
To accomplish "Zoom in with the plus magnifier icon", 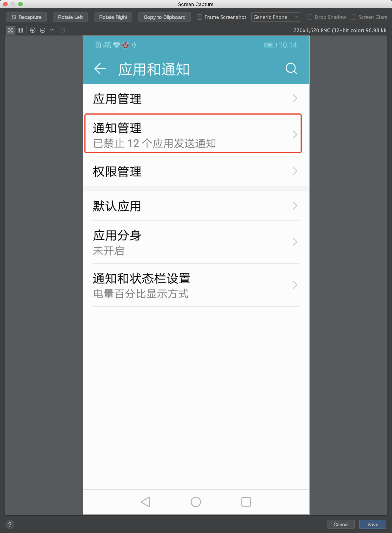I will coord(33,30).
